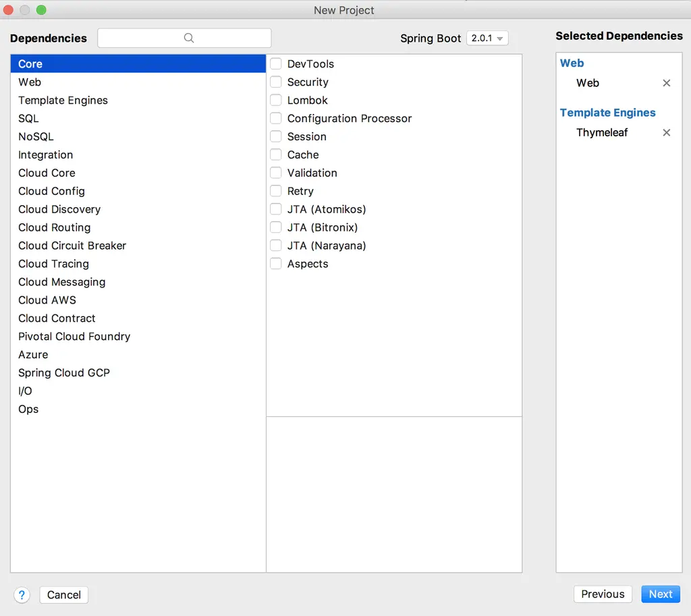Enable the DevTools checkbox
The image size is (691, 616).
pos(276,64)
